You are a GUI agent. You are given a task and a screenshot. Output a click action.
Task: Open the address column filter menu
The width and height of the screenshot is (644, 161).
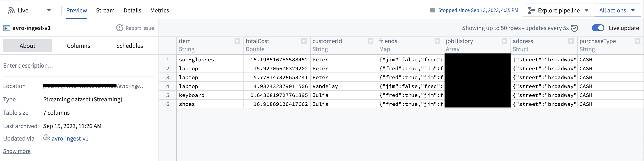571,41
